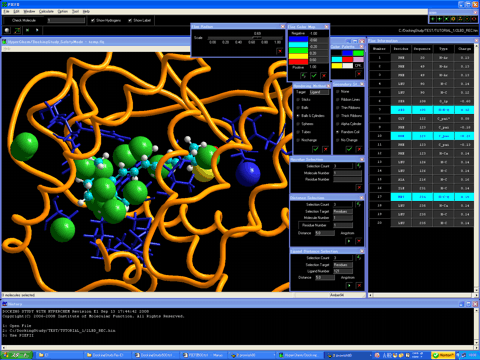Click red X cancel in Color Map panel
The width and height of the screenshot is (480, 360).
324,76
